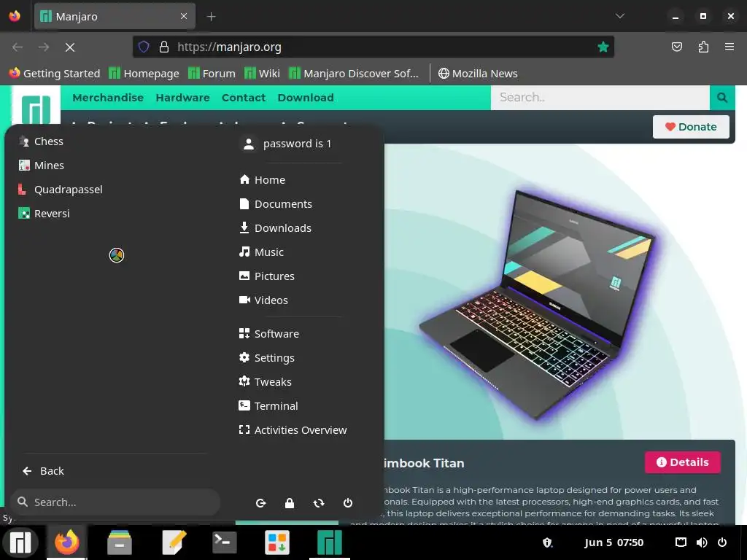Click the Donate button

point(691,127)
